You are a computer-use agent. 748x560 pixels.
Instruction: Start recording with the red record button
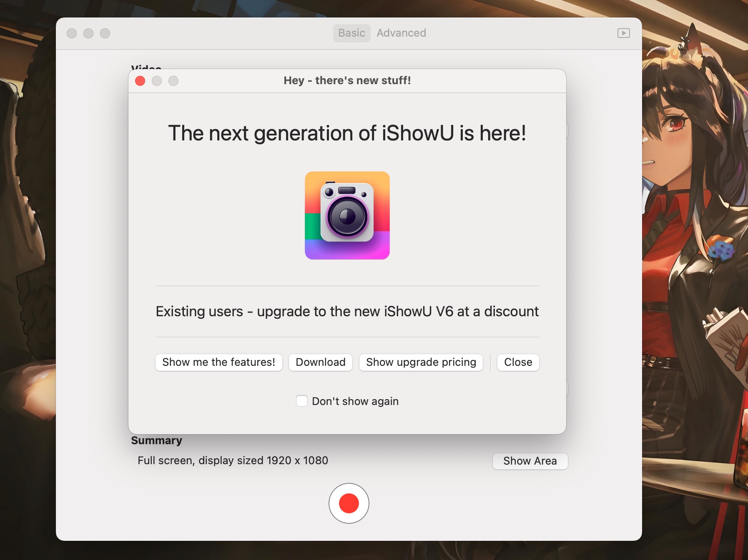349,503
